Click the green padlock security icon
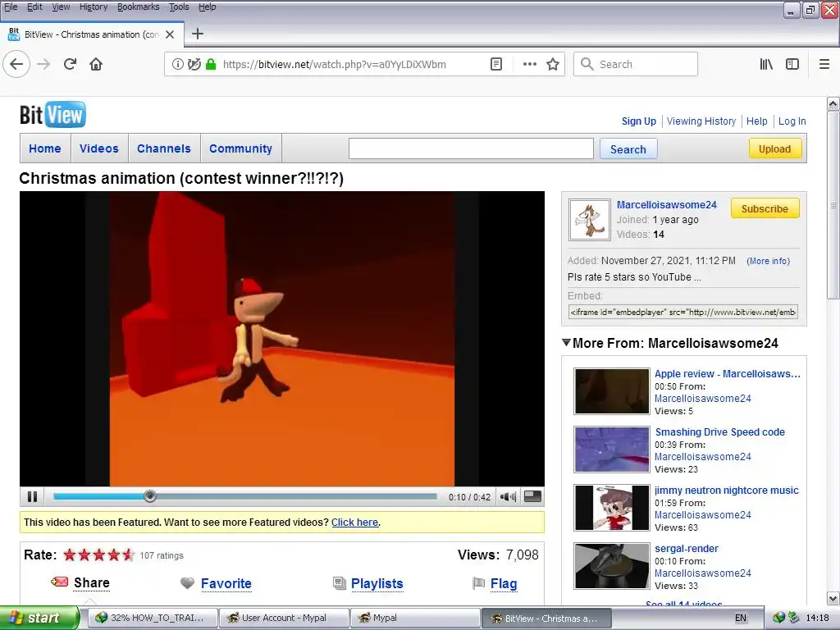This screenshot has width=840, height=630. pos(211,64)
